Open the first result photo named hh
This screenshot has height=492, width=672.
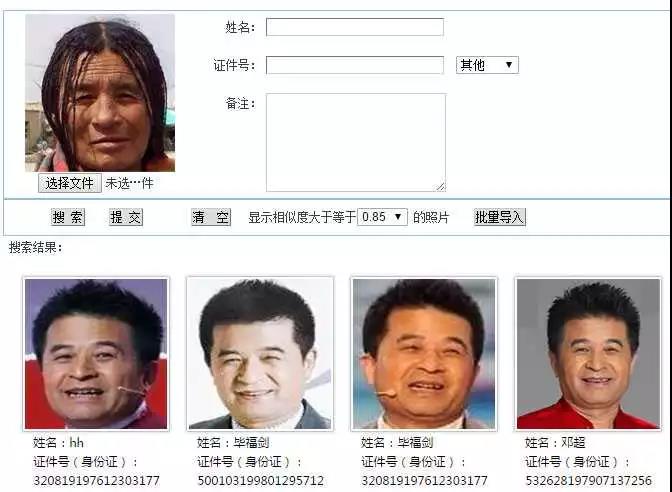tap(96, 354)
